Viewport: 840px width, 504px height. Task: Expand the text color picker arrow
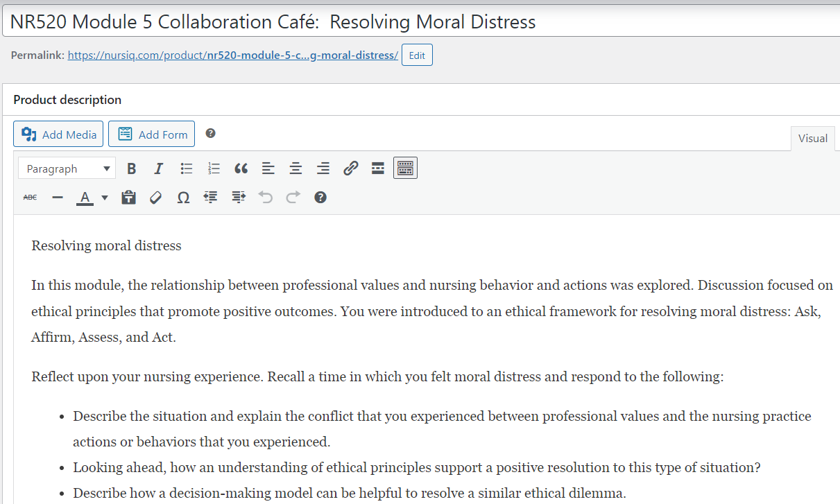coord(105,198)
